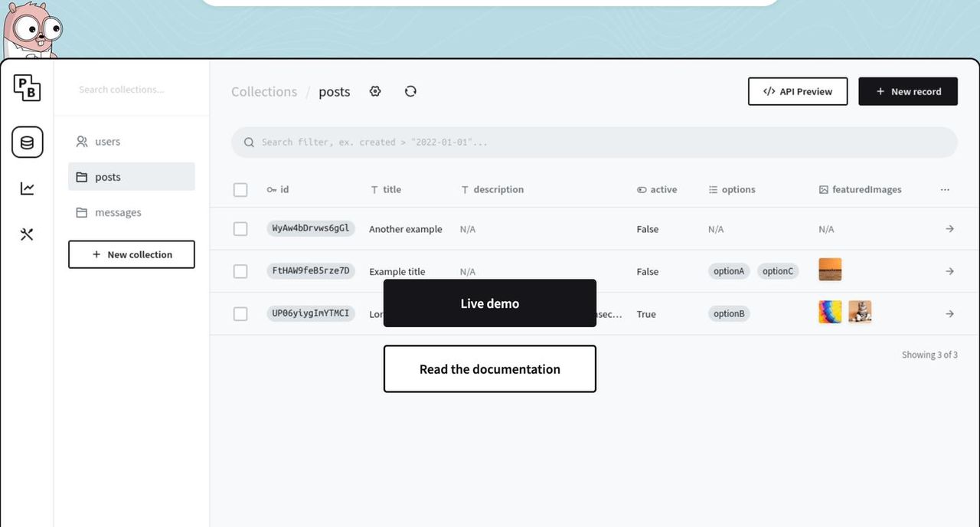
Task: Click the Example title cell
Action: point(397,271)
